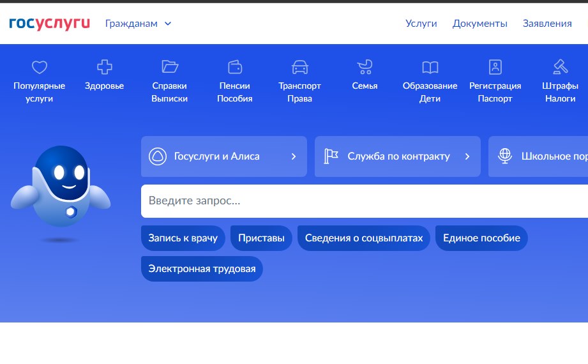This screenshot has height=364, width=588.
Task: Click the globe icon on Школьное card
Action: tap(505, 156)
